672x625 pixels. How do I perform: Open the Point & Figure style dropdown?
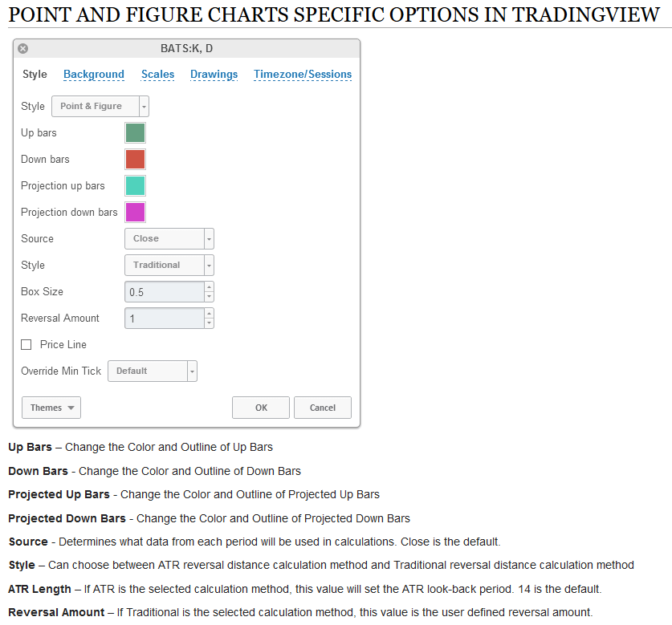click(x=100, y=106)
